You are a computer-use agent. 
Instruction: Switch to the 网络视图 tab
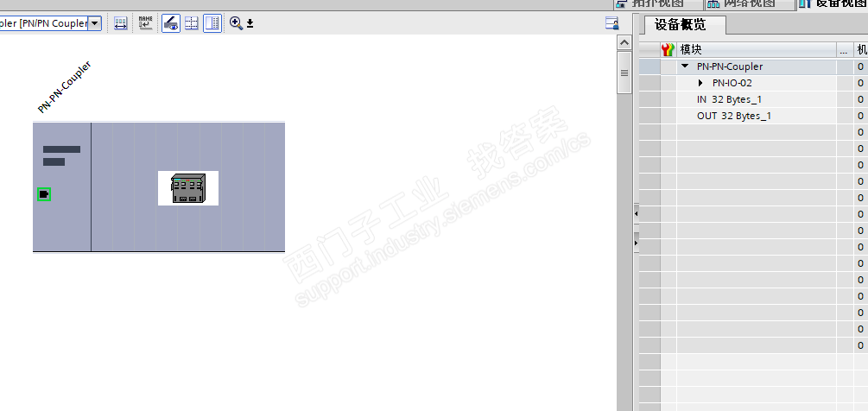(x=749, y=4)
